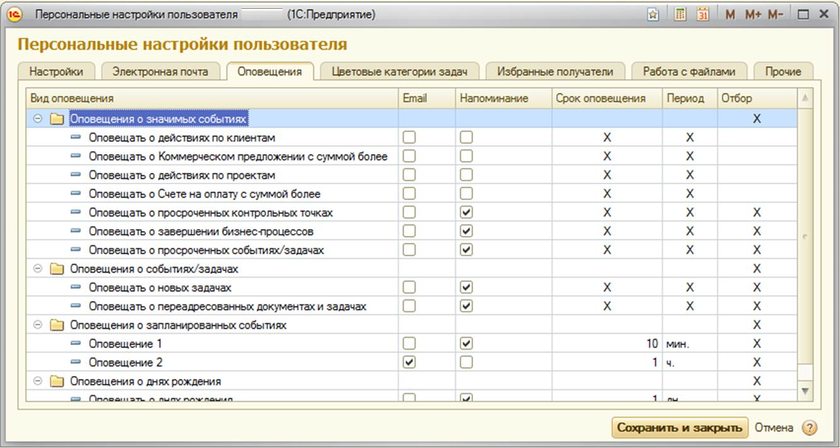Click the M+ memory add button

coord(752,15)
